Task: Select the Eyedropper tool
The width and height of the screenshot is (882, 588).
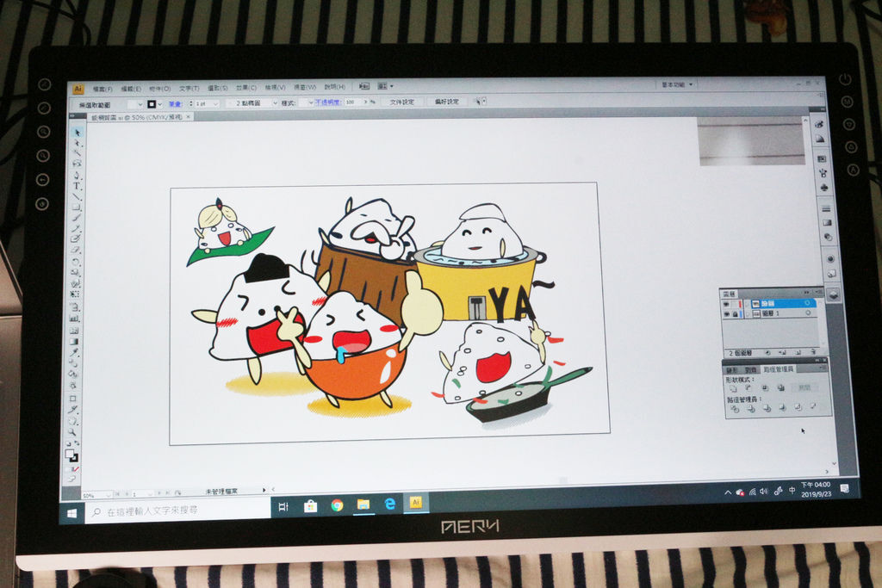Action: point(74,352)
